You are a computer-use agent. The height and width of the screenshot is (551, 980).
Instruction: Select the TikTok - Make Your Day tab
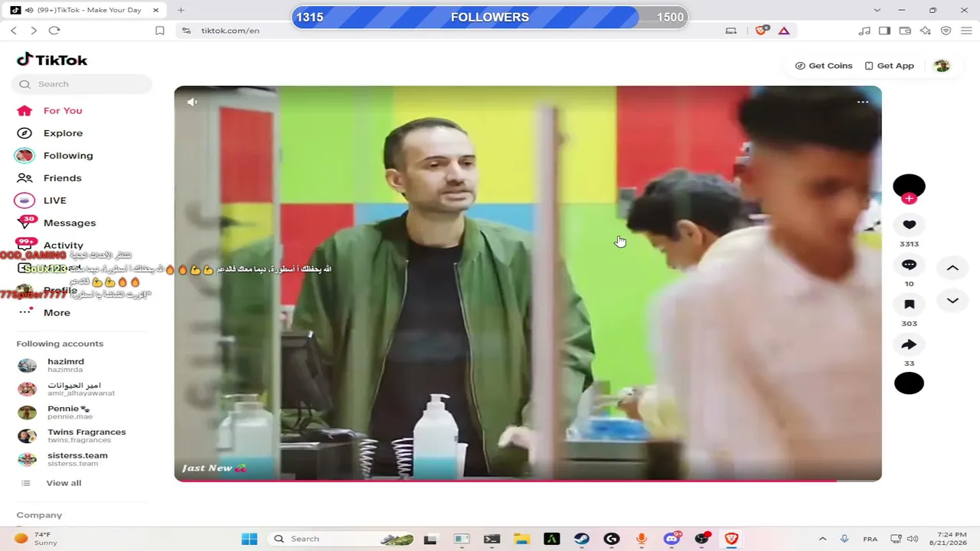(86, 10)
